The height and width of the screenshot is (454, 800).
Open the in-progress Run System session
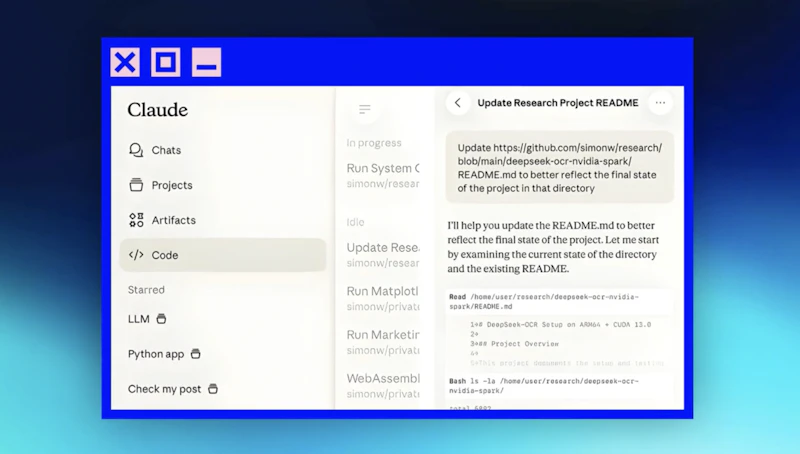tap(383, 175)
